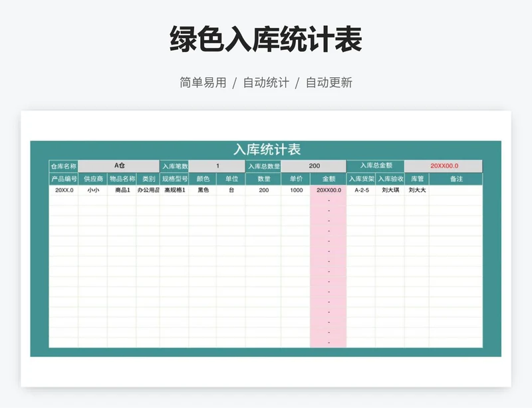Screen dimensions: 532x408
Task: Click the unit price cell 1000
Action: click(x=296, y=190)
